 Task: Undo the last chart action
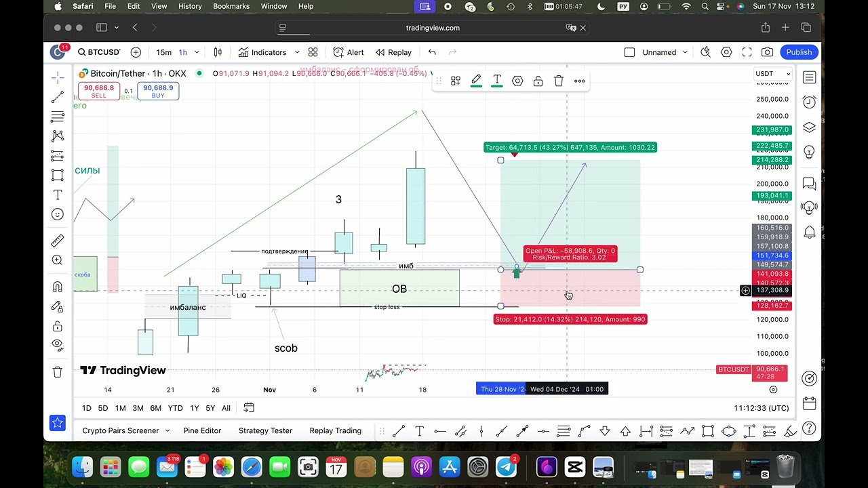coord(432,52)
